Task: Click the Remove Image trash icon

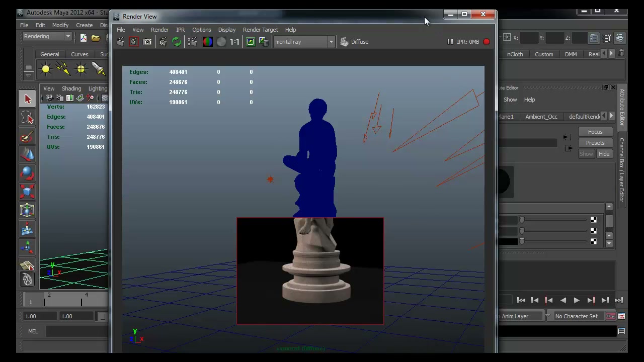Action: (x=264, y=42)
